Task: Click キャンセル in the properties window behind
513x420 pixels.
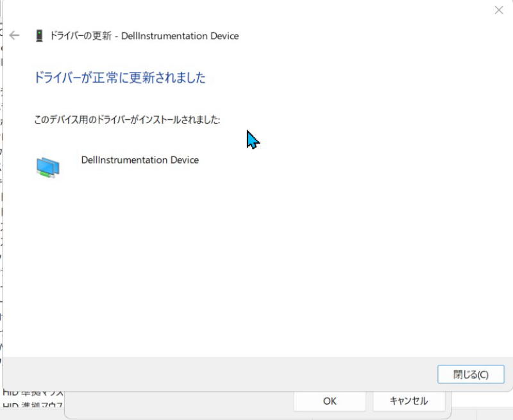Action: tap(408, 401)
